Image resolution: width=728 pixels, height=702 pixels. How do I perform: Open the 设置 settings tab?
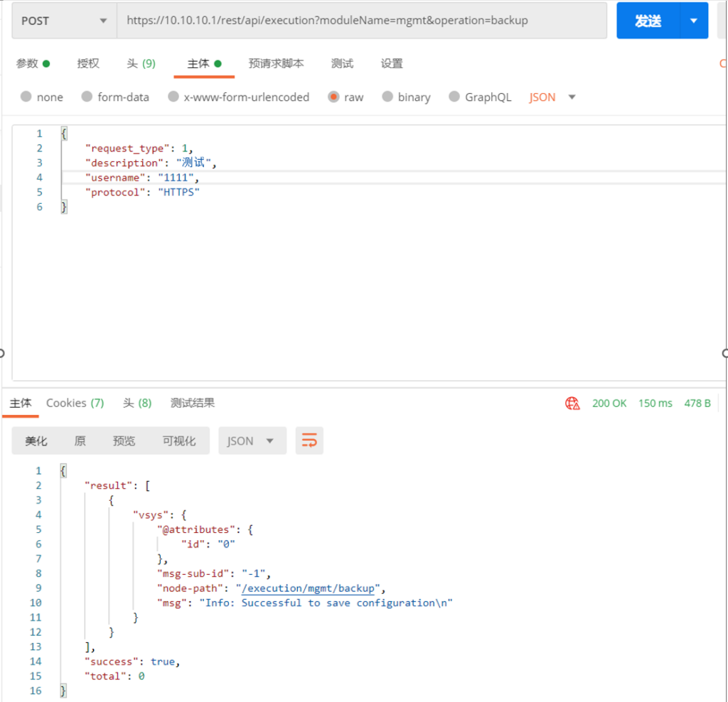pyautogui.click(x=392, y=63)
